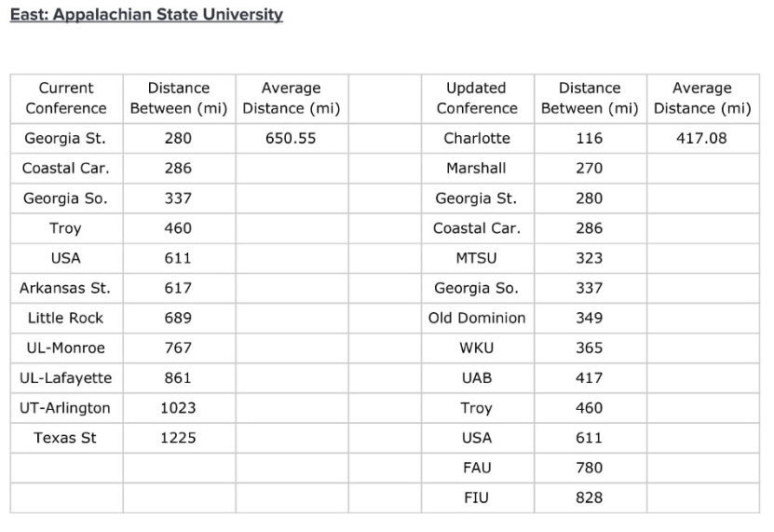
Task: Click the UL-Monroe cell
Action: [x=66, y=348]
